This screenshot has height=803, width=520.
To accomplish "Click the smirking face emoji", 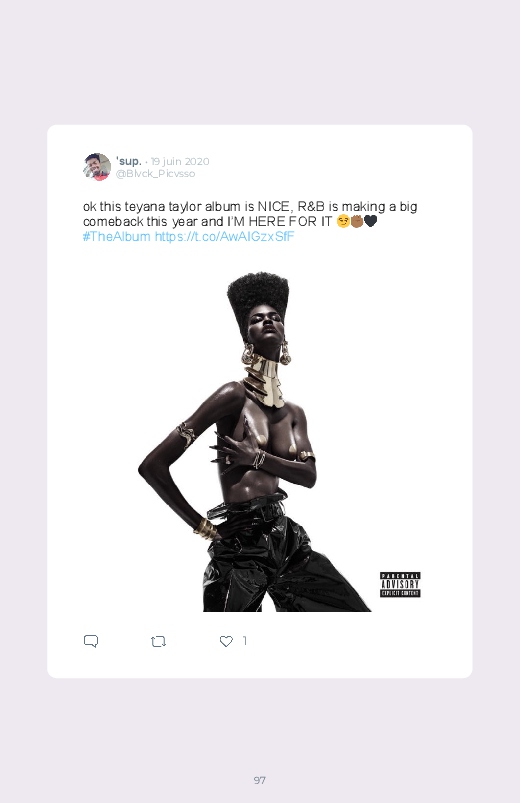I will 343,222.
